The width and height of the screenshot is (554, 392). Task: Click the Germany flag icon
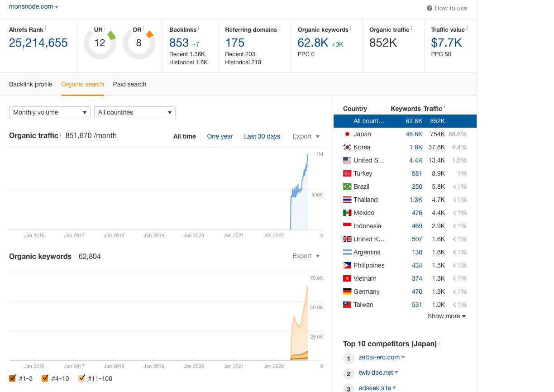[x=347, y=292]
